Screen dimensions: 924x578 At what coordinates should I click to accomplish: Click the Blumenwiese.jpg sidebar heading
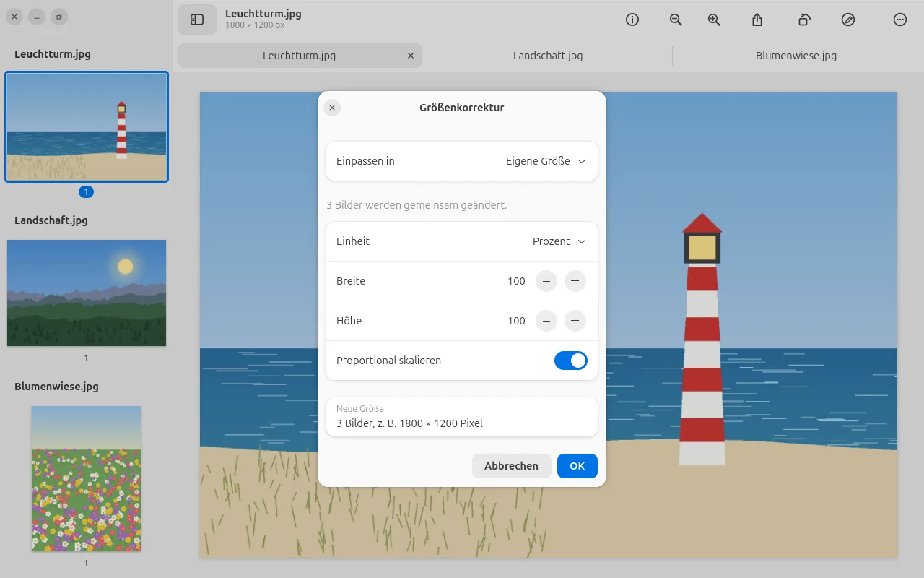[x=56, y=387]
